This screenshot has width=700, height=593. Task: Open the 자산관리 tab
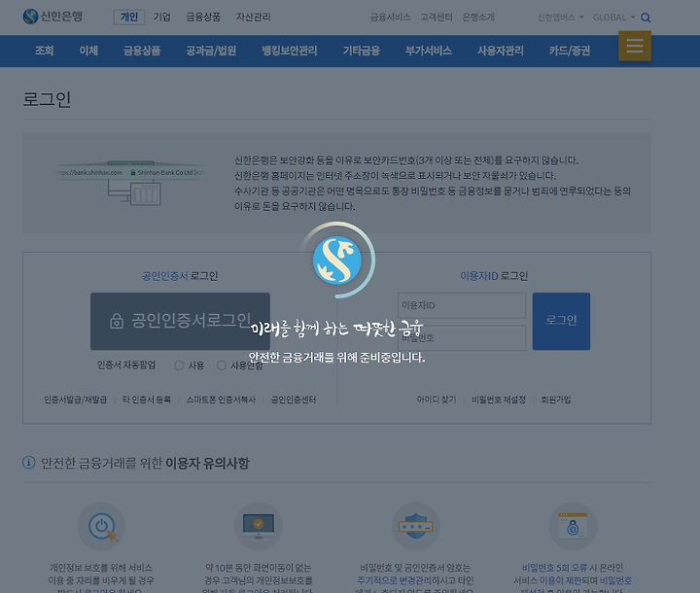pyautogui.click(x=253, y=17)
